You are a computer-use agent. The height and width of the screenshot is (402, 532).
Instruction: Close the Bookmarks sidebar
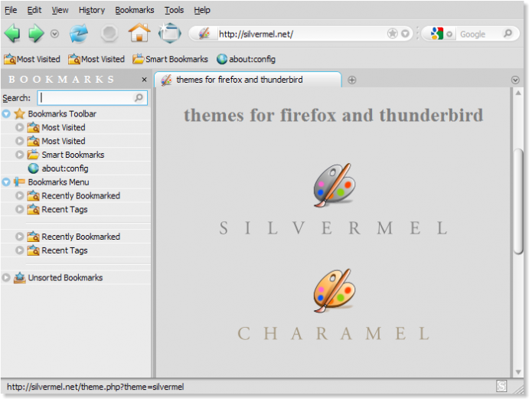click(x=144, y=80)
